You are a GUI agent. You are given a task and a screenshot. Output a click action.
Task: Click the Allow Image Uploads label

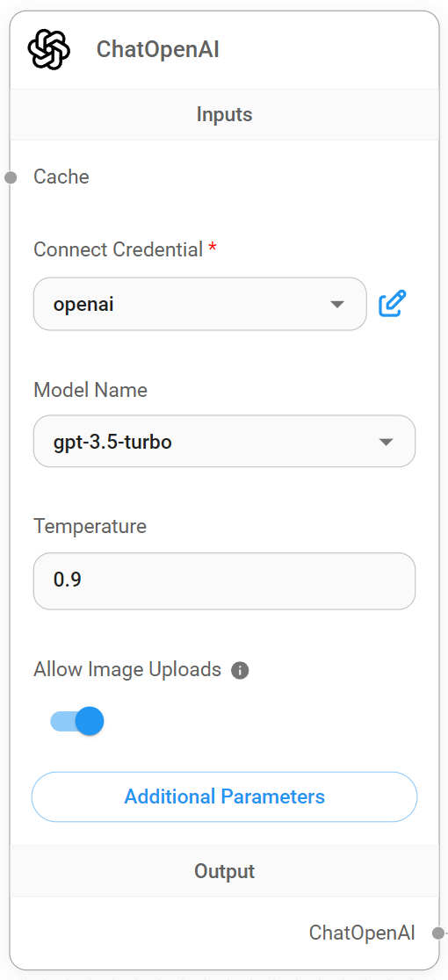tap(127, 669)
